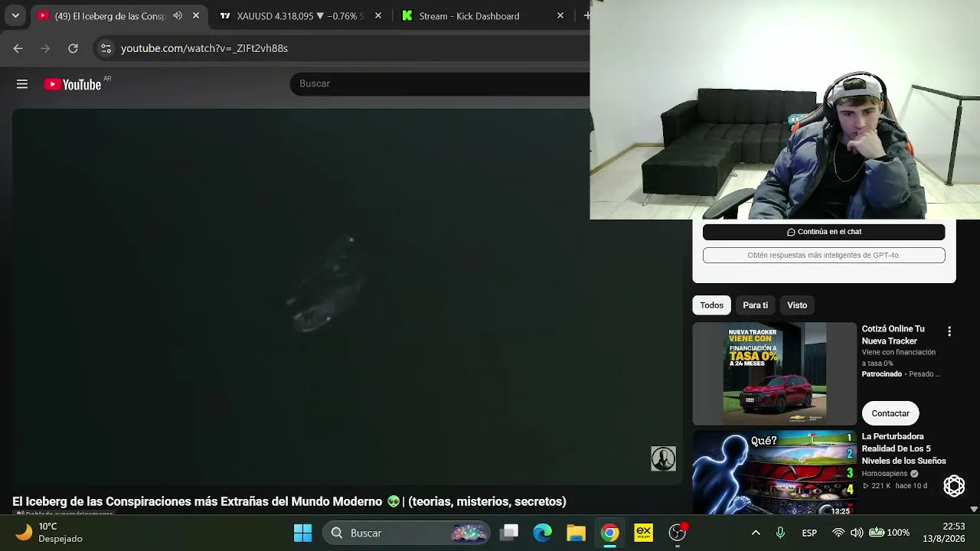
Task: Open the battery 100% indicator
Action: tap(889, 533)
